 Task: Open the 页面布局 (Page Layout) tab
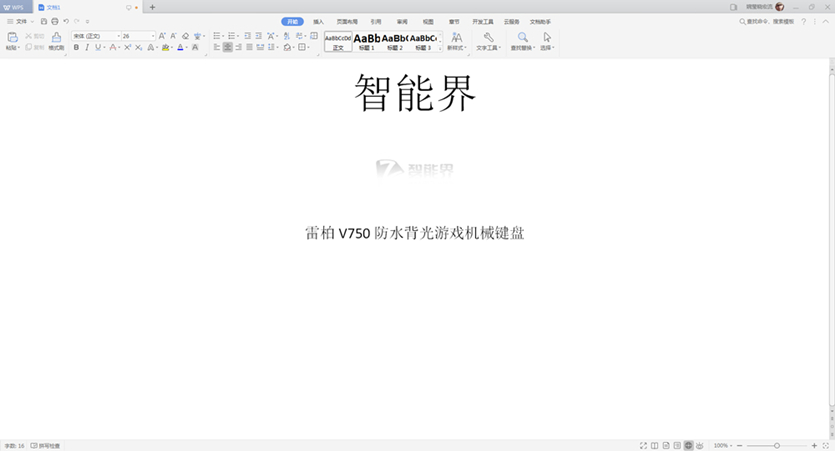[347, 21]
